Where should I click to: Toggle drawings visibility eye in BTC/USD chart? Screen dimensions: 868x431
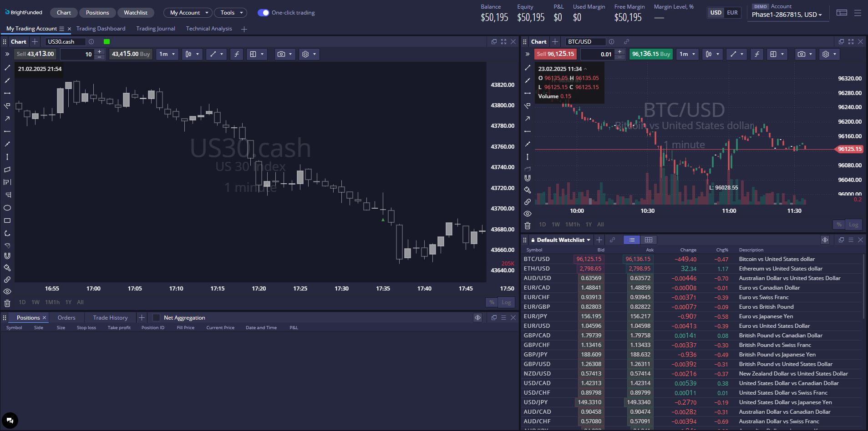tap(528, 214)
